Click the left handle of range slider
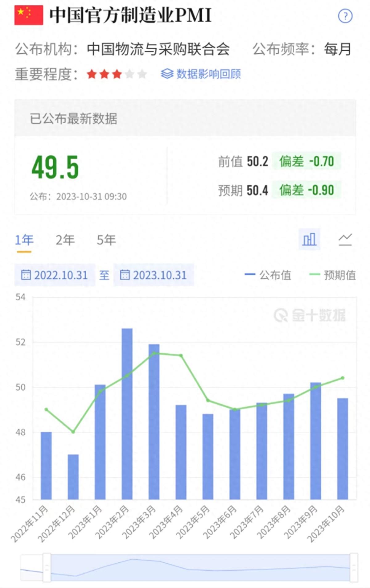The image size is (370, 588). [47, 567]
